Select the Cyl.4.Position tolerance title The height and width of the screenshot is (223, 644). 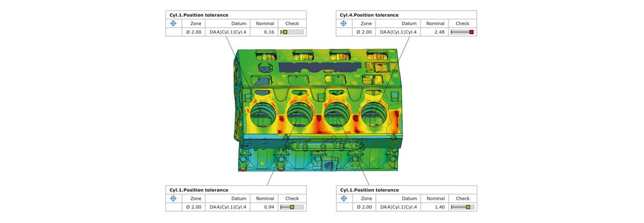[x=369, y=15]
